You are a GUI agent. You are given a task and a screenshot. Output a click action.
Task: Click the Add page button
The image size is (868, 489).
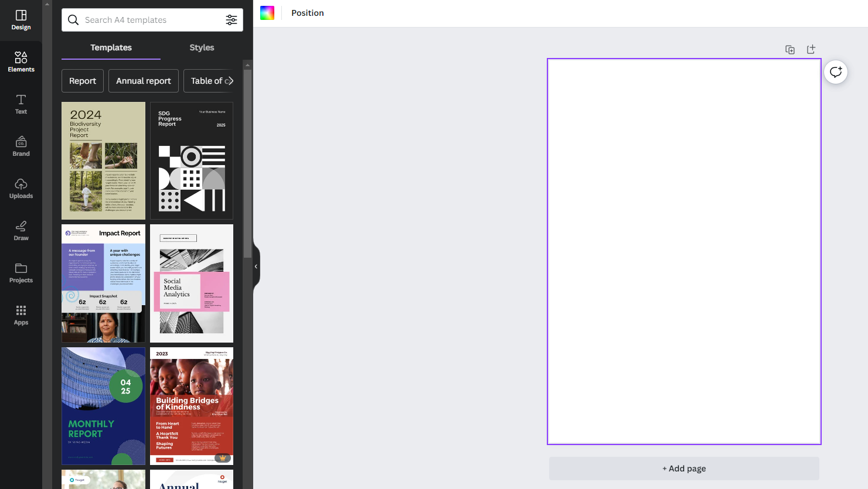(x=684, y=469)
